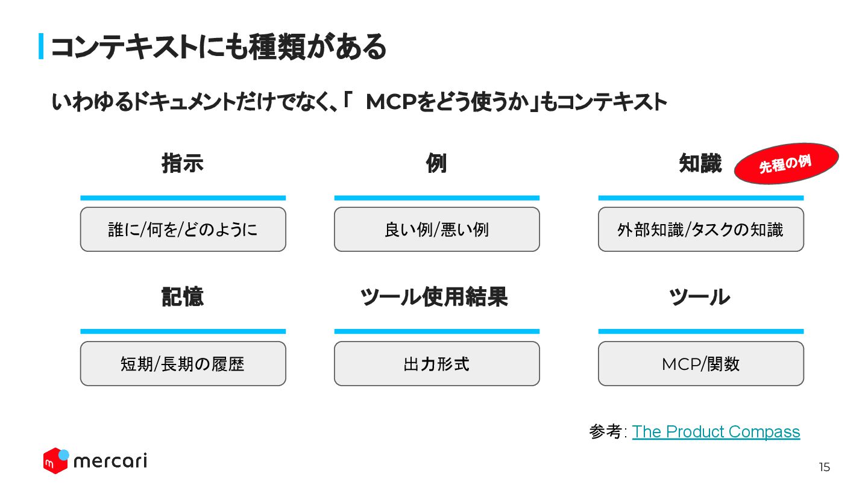Select the 外部知識/タスクの知識 box
The image size is (868, 488).
click(701, 230)
